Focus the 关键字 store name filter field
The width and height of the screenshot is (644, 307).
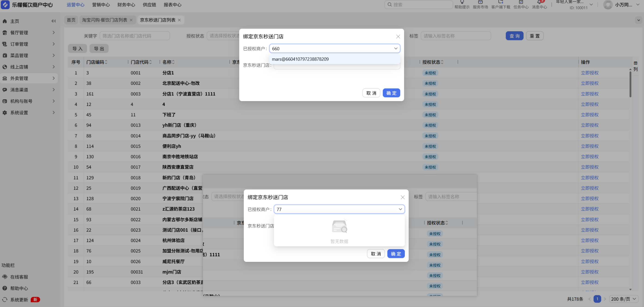(x=135, y=36)
